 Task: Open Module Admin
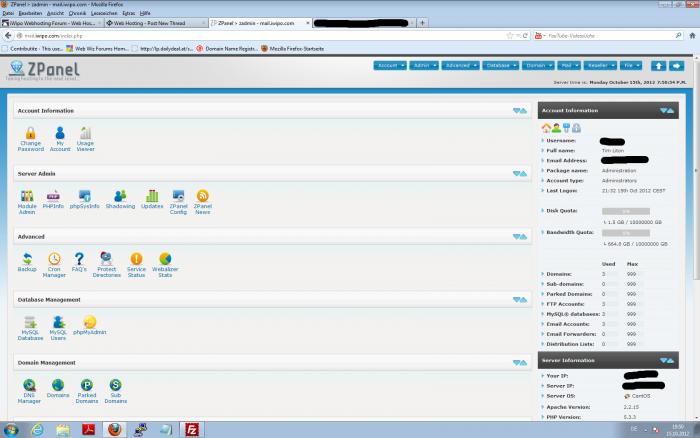[x=27, y=202]
